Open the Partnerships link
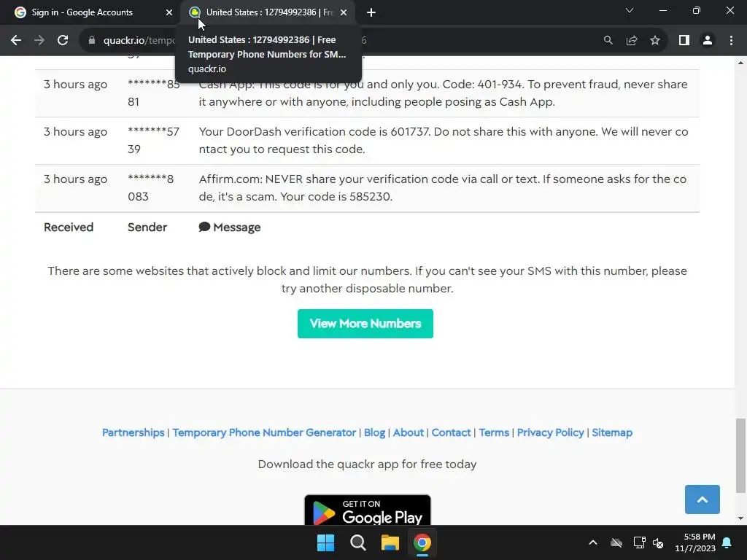This screenshot has height=560, width=747. [x=133, y=432]
